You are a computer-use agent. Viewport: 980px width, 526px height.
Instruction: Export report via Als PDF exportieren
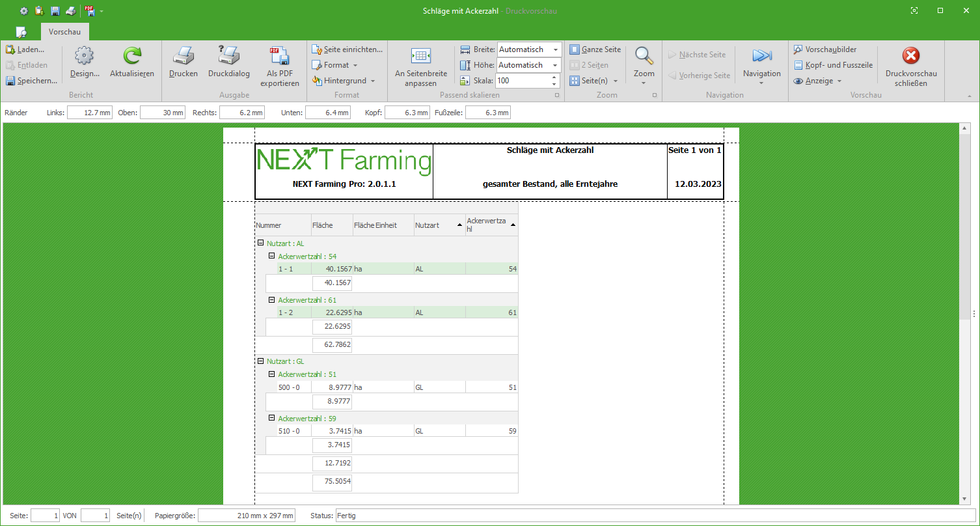coord(280,57)
